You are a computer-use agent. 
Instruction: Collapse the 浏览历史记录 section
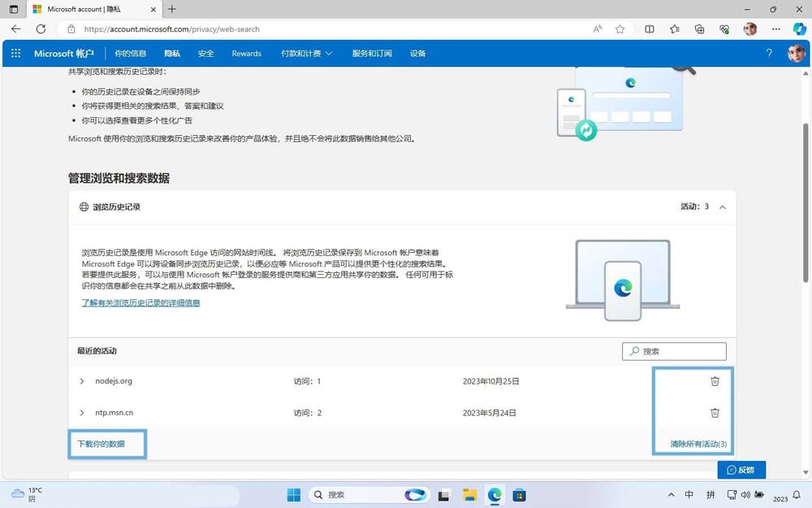pos(722,206)
